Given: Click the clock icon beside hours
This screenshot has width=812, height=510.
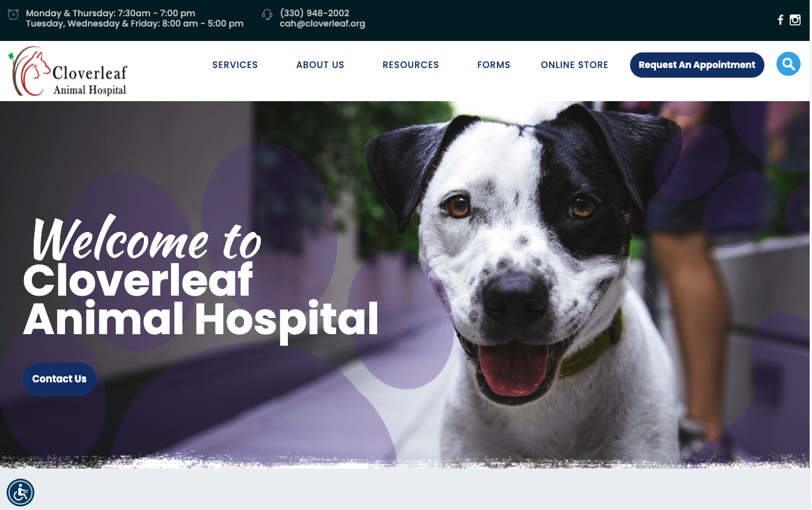Looking at the screenshot, I should click(x=13, y=14).
